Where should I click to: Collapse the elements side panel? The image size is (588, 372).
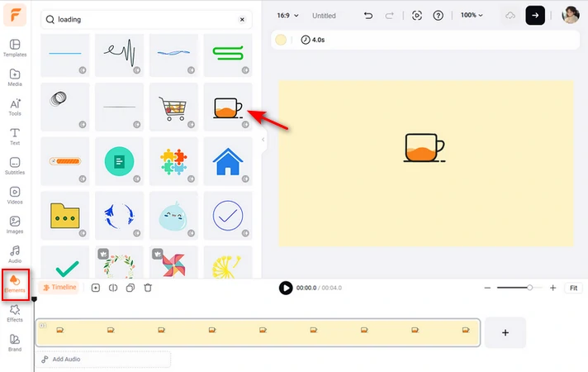[x=263, y=140]
